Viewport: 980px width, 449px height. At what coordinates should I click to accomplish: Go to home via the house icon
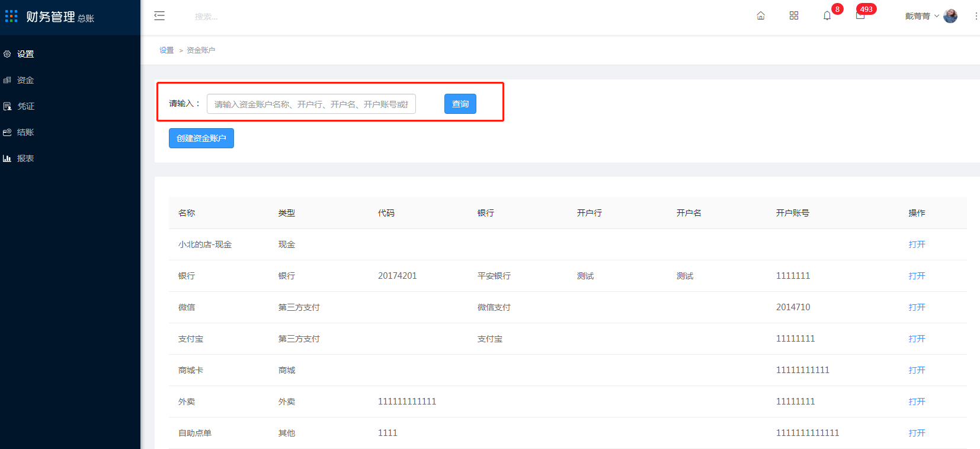tap(761, 16)
